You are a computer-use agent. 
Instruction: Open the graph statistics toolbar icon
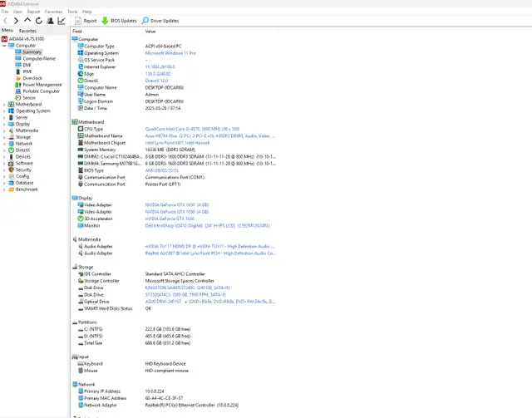(62, 21)
